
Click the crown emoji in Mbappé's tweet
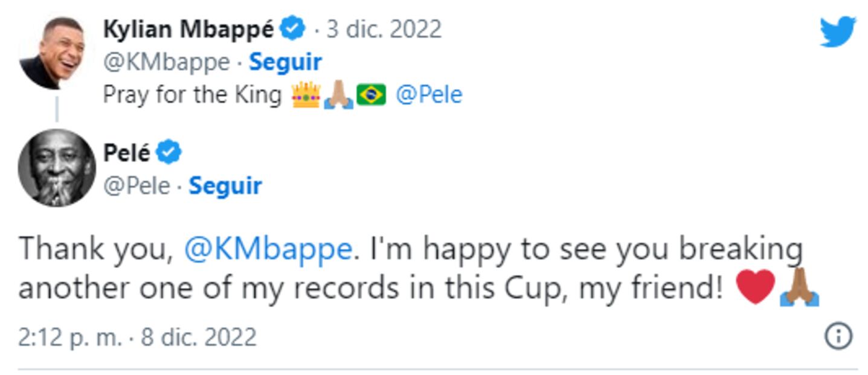(x=307, y=95)
